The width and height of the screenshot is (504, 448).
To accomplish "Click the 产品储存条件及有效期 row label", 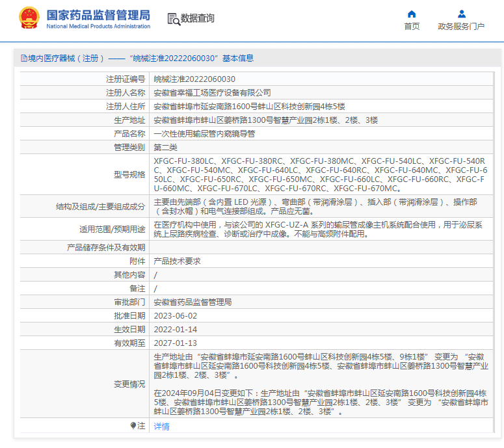I will click(x=106, y=248).
